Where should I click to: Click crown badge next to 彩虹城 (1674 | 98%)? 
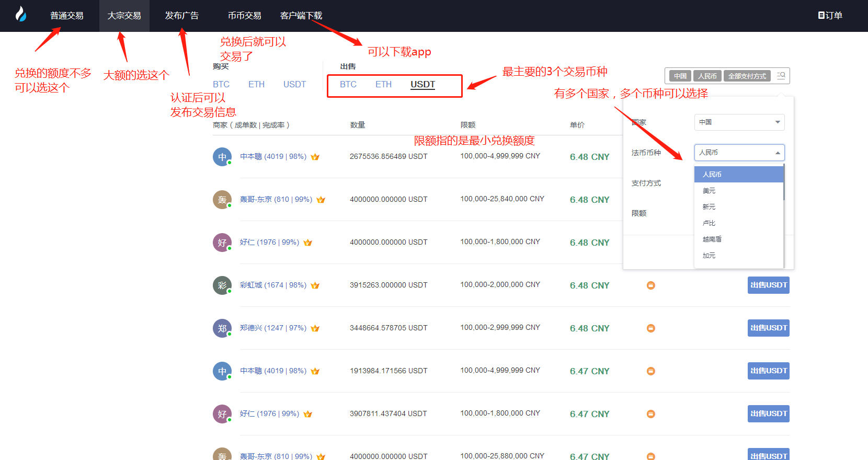coord(315,285)
